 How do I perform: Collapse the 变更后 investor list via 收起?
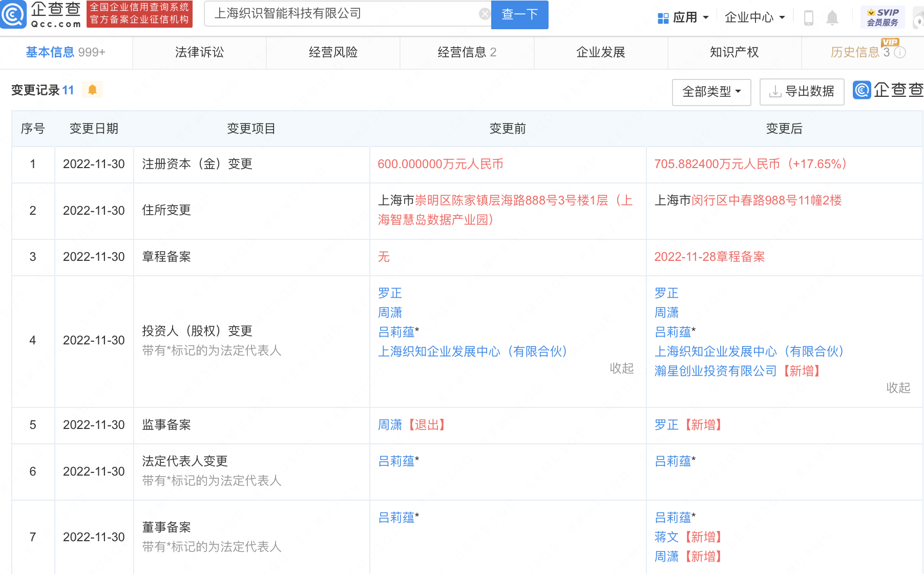pyautogui.click(x=898, y=387)
